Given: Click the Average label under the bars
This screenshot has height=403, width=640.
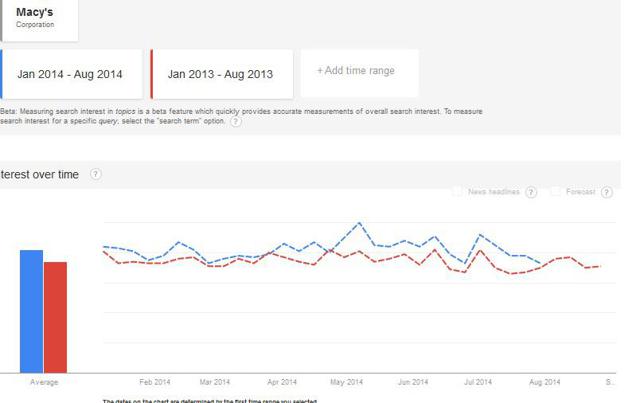Looking at the screenshot, I should point(44,382).
